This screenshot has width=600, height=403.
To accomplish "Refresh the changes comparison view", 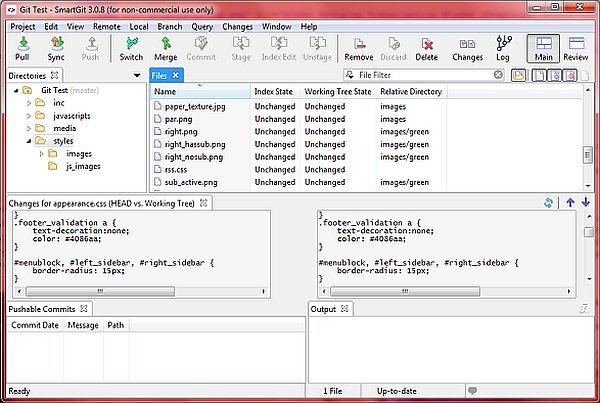I will [548, 203].
